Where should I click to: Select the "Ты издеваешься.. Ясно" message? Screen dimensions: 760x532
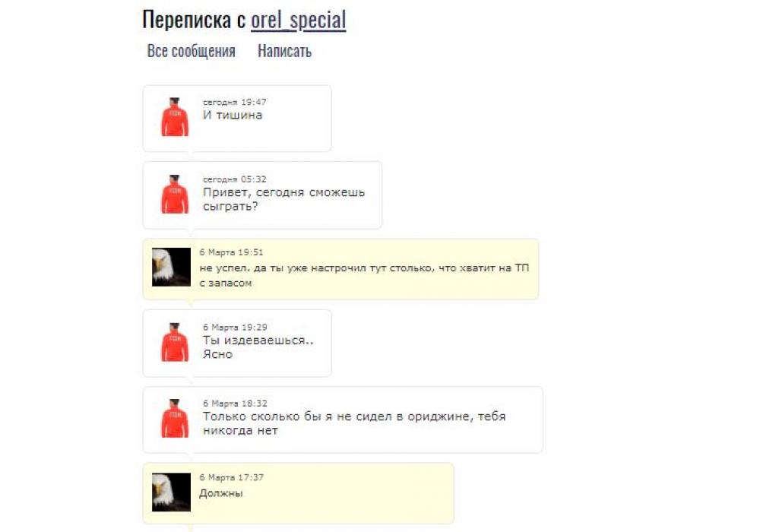258,347
